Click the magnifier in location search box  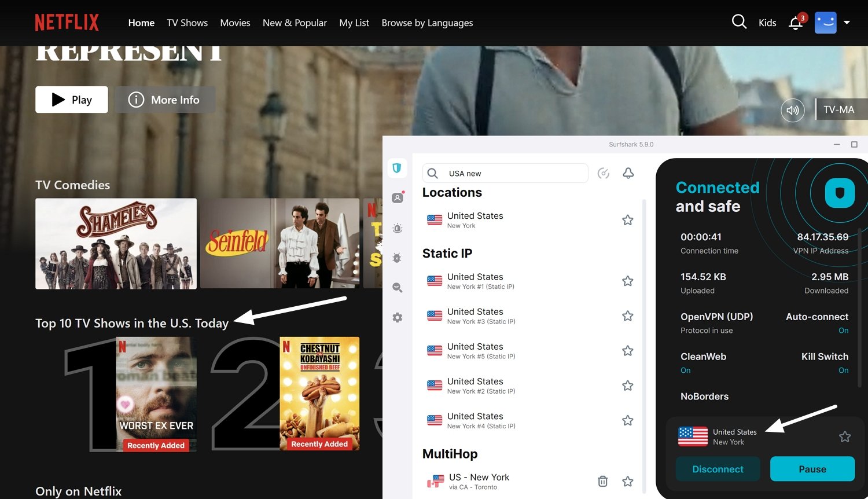[x=432, y=173]
